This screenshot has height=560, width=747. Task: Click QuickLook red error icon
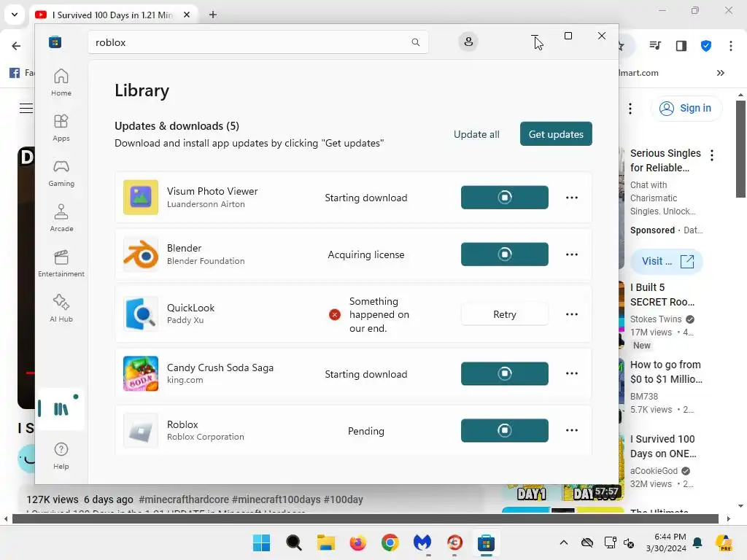pyautogui.click(x=335, y=314)
